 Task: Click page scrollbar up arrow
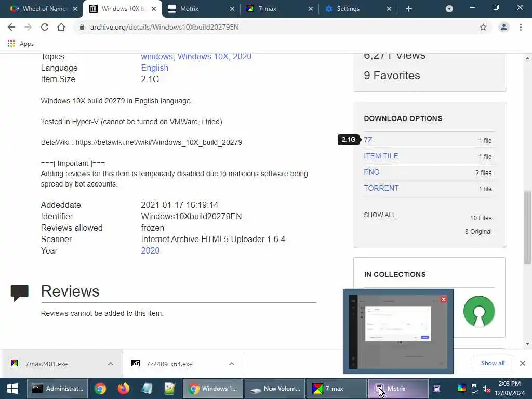point(528,58)
